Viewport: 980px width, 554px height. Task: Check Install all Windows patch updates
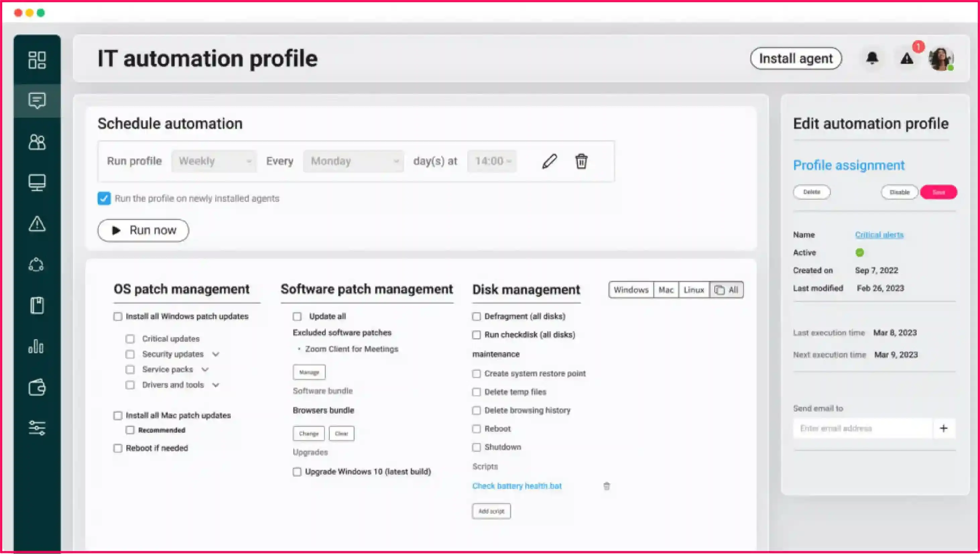point(118,317)
